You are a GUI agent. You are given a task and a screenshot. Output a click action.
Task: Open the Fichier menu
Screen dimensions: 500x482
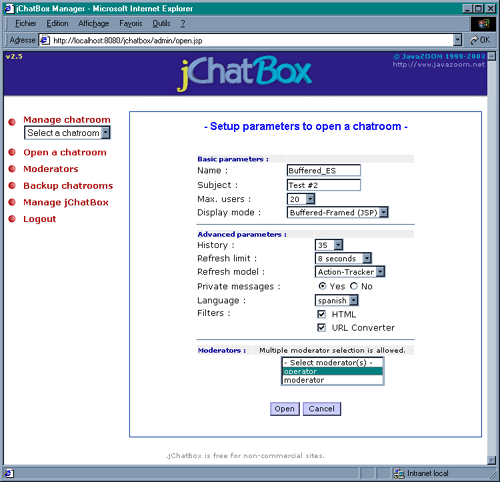coord(26,24)
